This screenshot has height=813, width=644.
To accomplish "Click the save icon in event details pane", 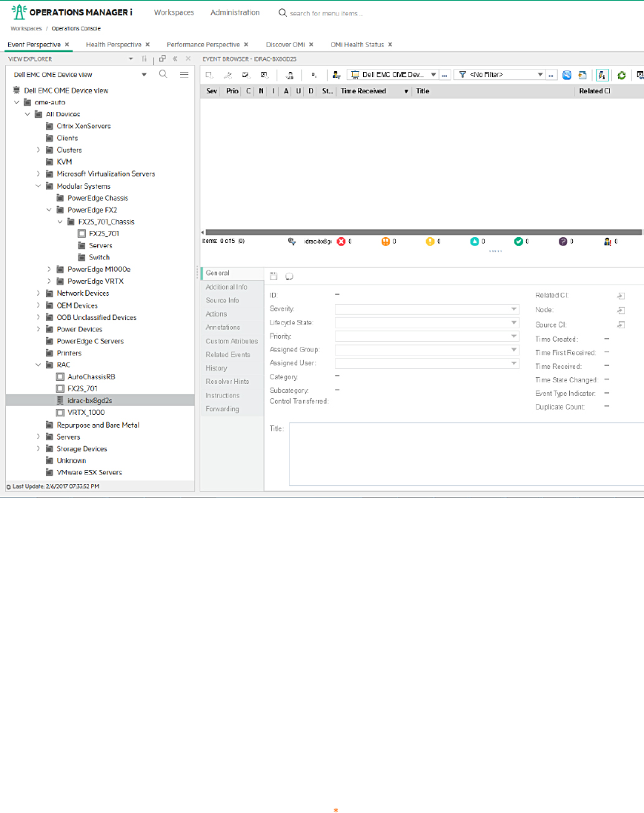I will 273,276.
